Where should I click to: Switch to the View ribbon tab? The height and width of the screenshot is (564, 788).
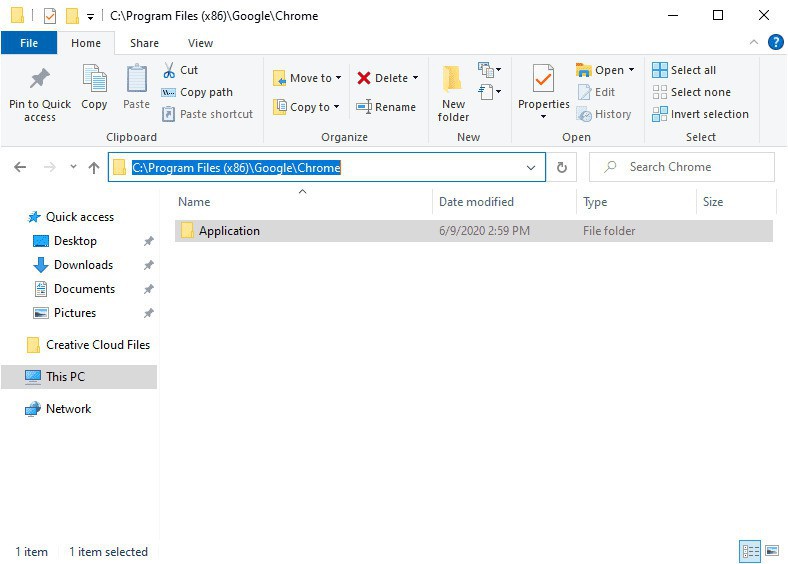coord(200,43)
